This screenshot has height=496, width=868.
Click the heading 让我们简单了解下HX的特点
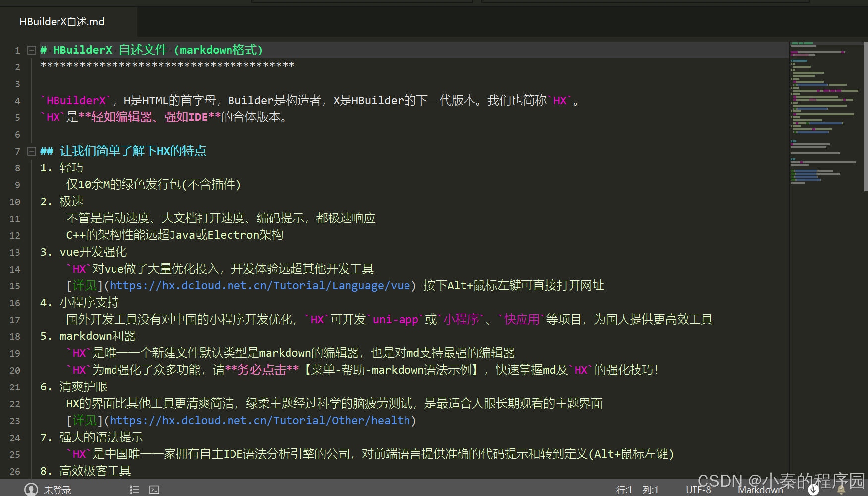[x=133, y=151]
